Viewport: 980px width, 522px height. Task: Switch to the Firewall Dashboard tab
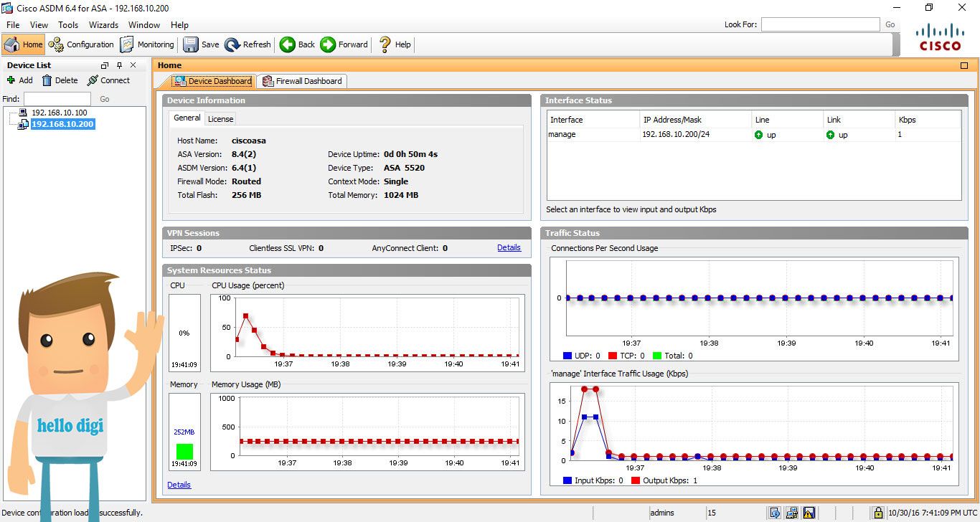pyautogui.click(x=302, y=81)
